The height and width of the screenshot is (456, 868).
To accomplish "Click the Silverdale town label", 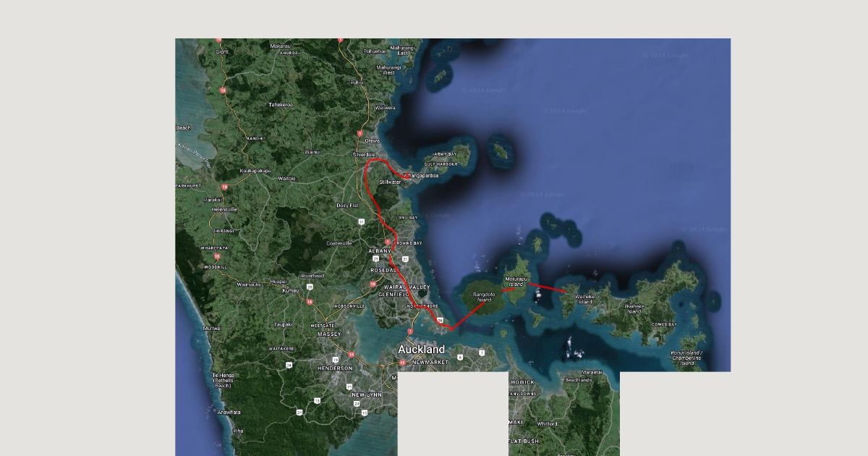I will tap(364, 155).
